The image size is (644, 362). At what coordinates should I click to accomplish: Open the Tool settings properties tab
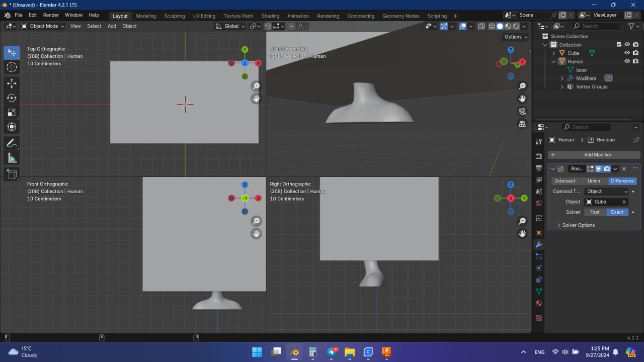[539, 142]
